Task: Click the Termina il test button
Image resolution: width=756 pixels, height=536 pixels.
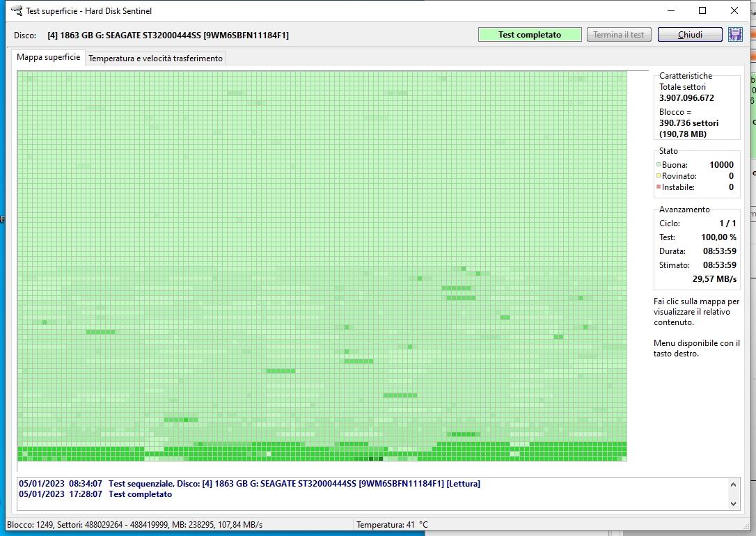Action: pos(619,35)
